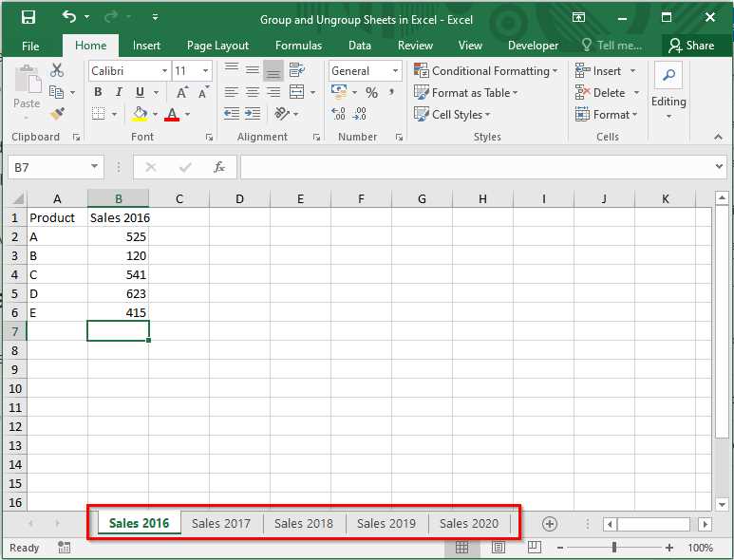This screenshot has height=560, width=734.
Task: Click the Wrap Text icon
Action: pyautogui.click(x=297, y=70)
